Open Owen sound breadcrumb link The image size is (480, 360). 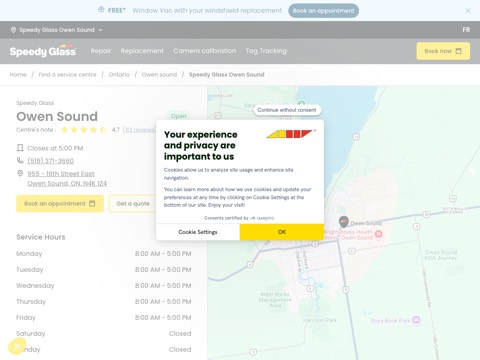click(x=159, y=75)
